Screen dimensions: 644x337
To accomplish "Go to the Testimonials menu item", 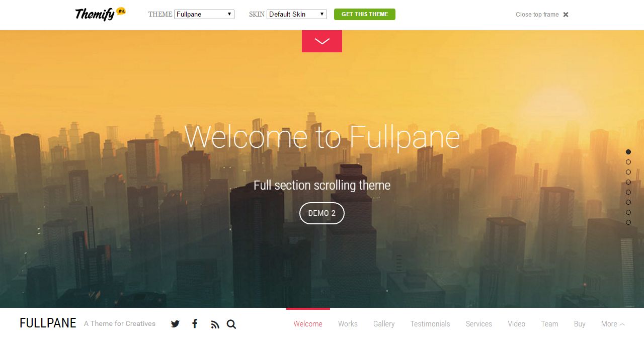I will 430,324.
